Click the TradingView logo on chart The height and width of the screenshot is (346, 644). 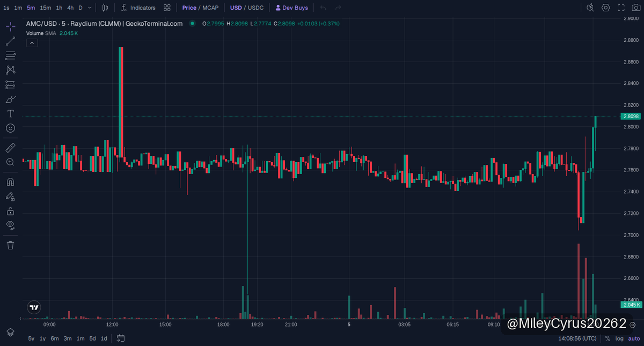34,308
